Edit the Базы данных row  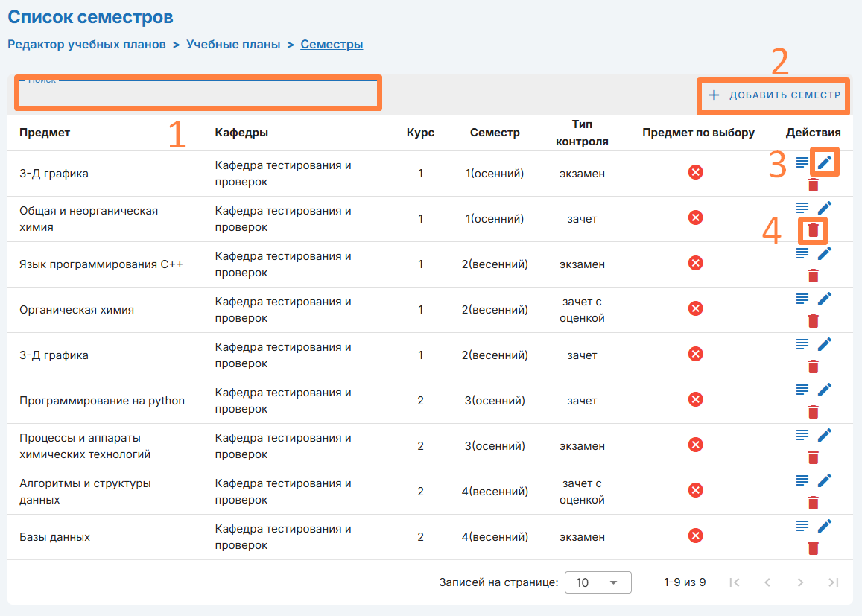[824, 526]
